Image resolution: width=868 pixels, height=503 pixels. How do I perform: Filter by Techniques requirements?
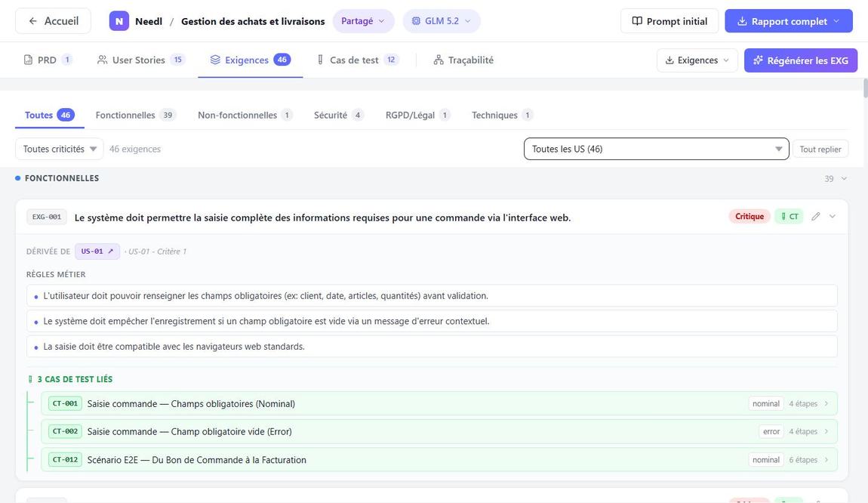(502, 116)
